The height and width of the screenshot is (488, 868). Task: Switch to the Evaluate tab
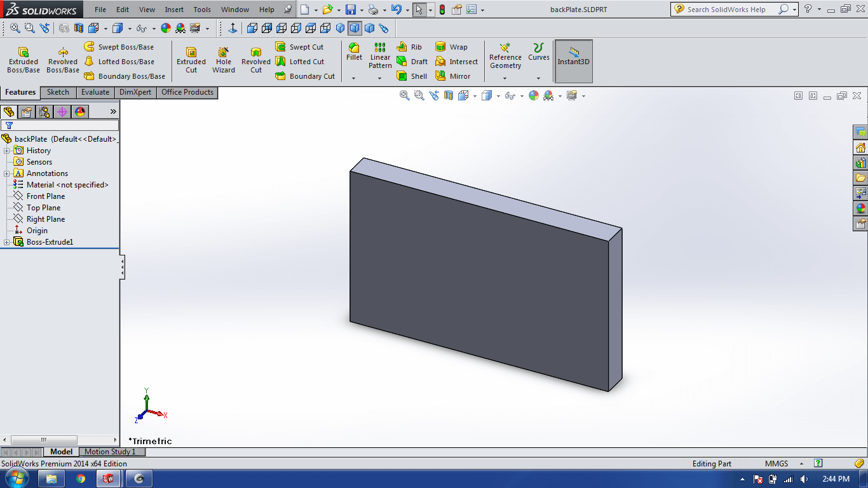click(x=95, y=92)
